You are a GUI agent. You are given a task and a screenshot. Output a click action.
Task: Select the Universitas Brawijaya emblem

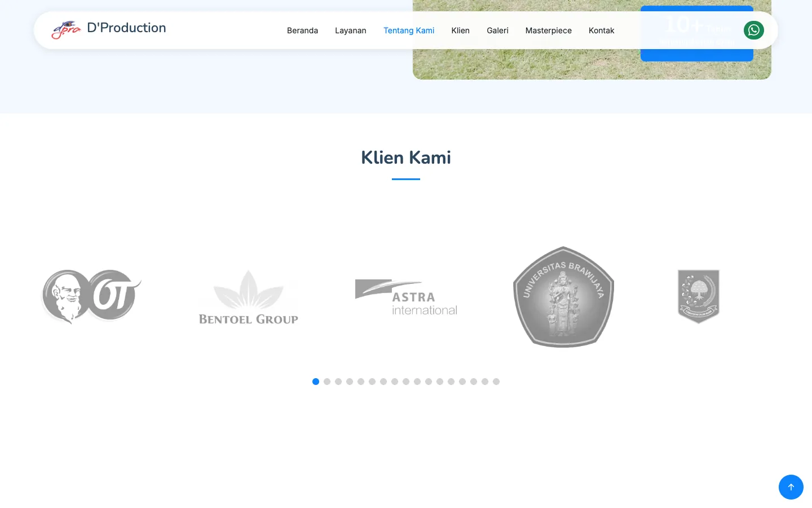tap(563, 297)
